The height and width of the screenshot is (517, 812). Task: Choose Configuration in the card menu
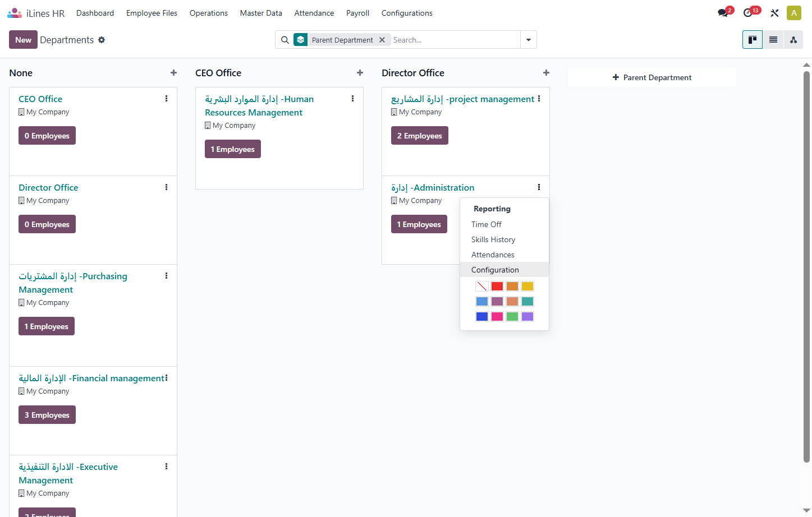click(504, 270)
